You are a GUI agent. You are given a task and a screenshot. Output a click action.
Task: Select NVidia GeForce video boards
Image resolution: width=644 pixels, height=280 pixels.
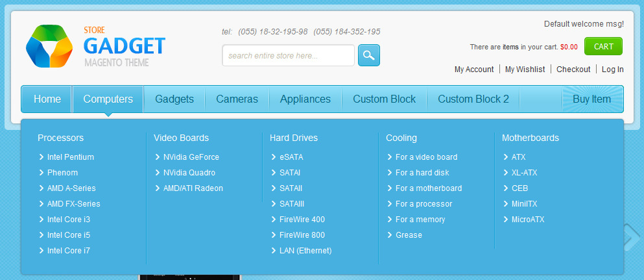[x=191, y=157]
